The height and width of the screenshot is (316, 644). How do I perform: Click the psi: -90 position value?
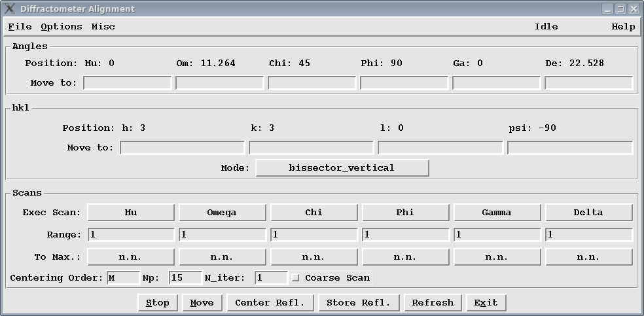tap(532, 128)
